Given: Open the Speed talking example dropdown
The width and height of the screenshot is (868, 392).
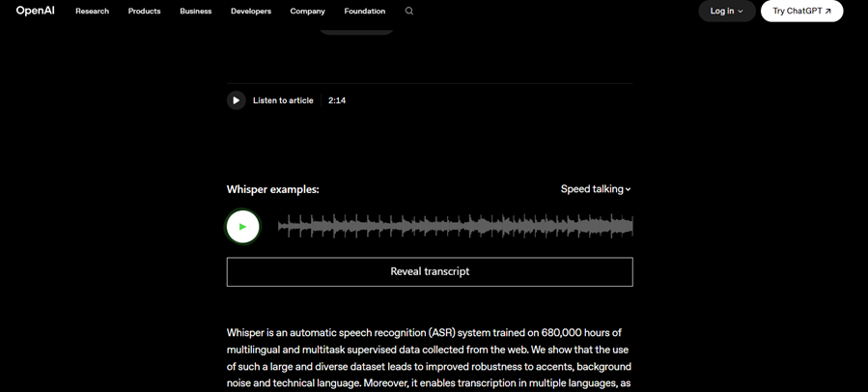Looking at the screenshot, I should pos(596,189).
